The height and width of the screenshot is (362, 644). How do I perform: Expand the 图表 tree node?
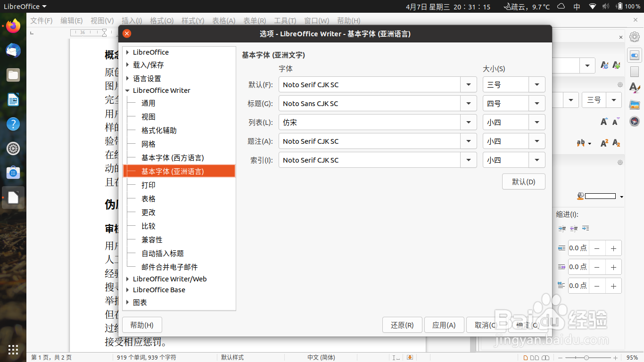click(x=127, y=303)
